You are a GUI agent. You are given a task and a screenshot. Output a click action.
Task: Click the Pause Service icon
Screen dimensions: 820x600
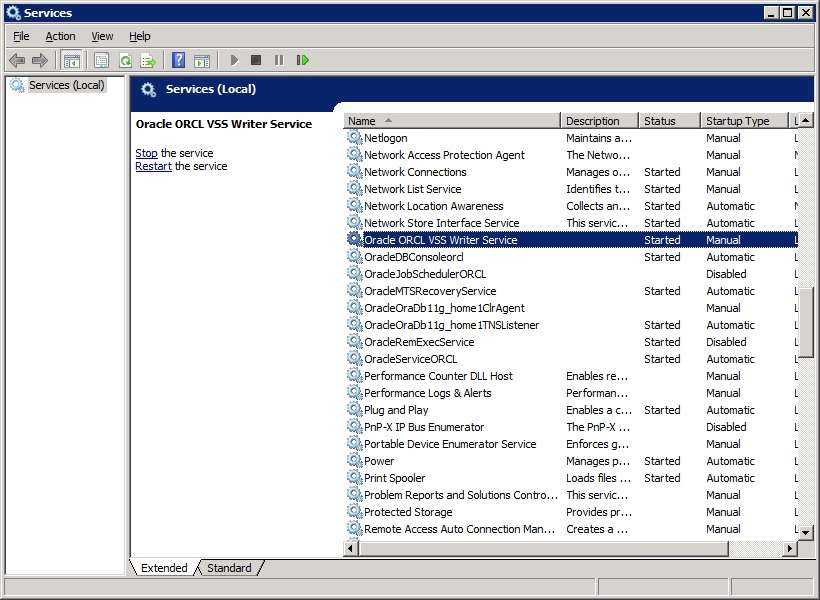pos(279,60)
